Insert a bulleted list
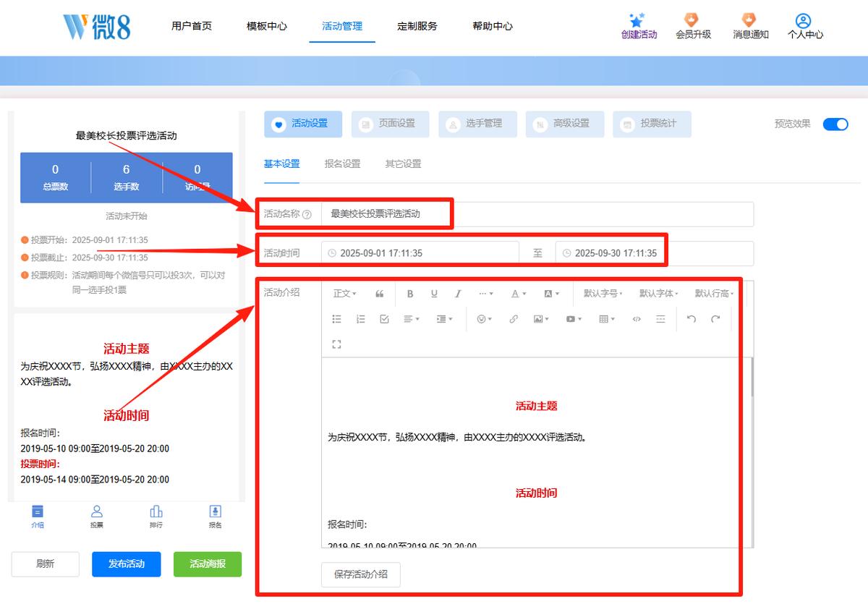Viewport: 868px width, 612px height. (x=336, y=319)
